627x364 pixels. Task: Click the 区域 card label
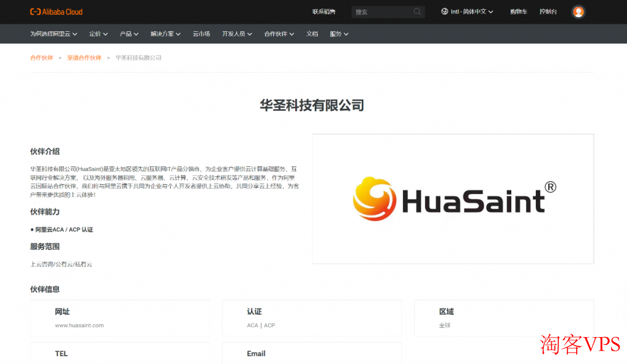(x=446, y=311)
